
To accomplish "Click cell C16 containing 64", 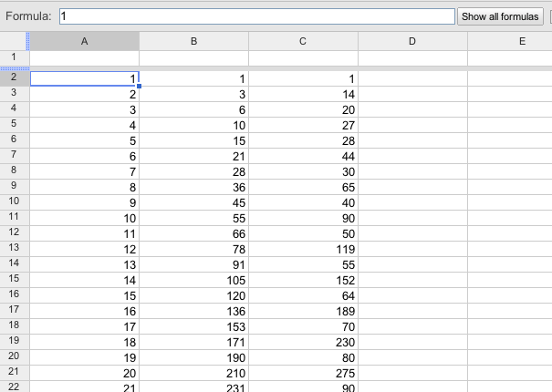I will point(304,295).
